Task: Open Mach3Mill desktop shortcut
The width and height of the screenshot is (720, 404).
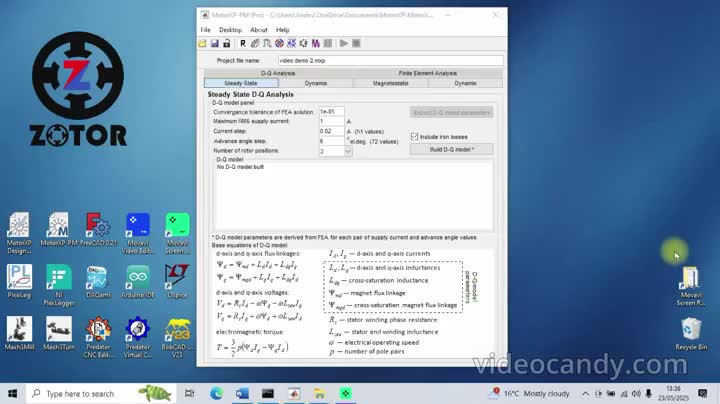Action: [x=19, y=333]
